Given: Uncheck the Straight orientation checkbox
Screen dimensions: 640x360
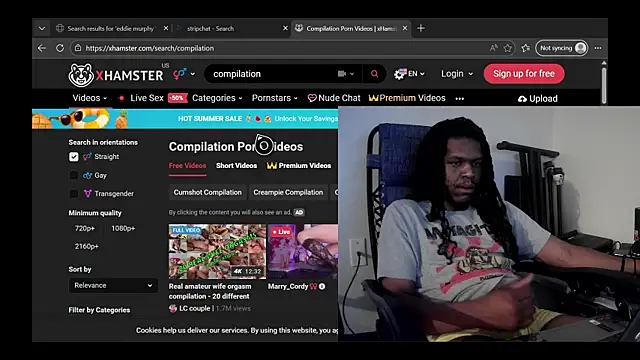Looking at the screenshot, I should coord(73,157).
